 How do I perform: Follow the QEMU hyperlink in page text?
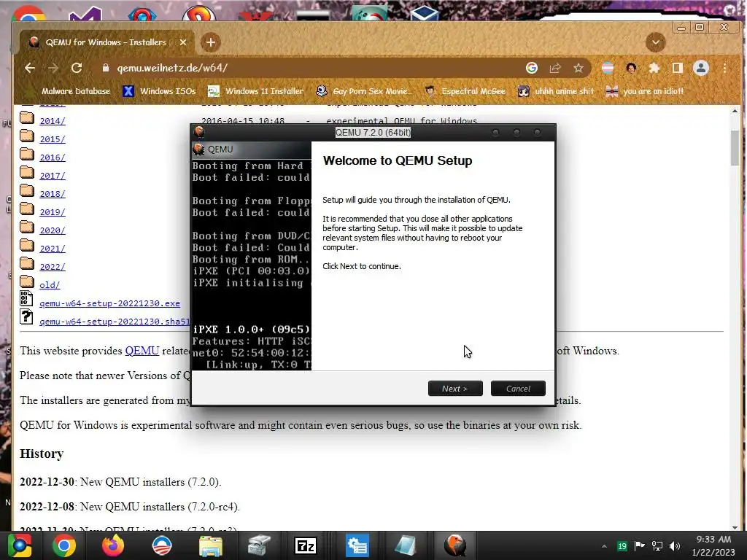click(x=142, y=351)
